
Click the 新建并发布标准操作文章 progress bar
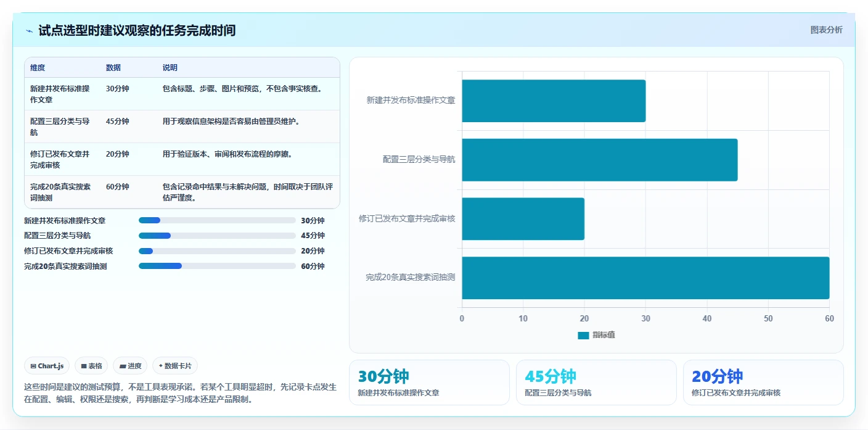[218, 220]
